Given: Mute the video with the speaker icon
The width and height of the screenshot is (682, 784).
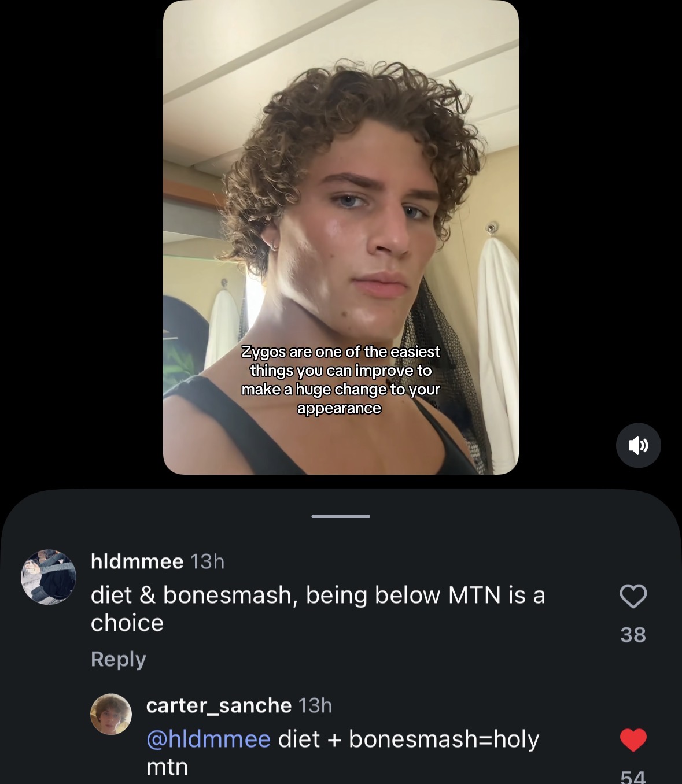Looking at the screenshot, I should coord(638,445).
